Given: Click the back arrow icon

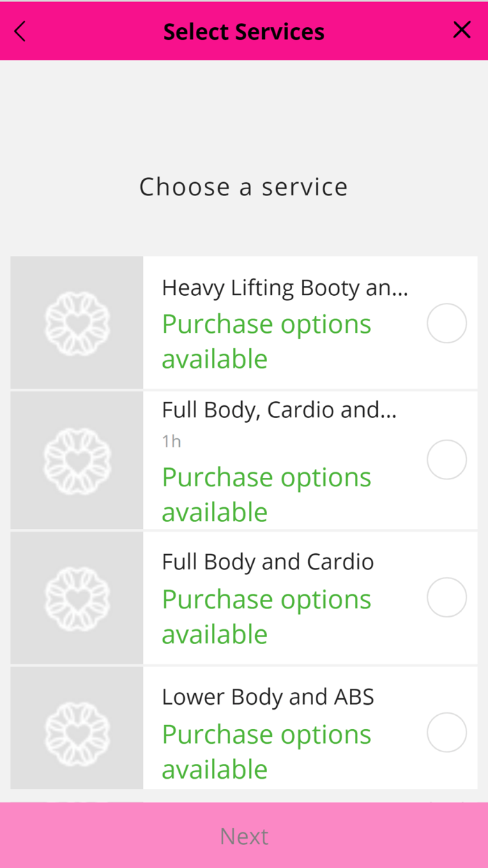Looking at the screenshot, I should [x=19, y=31].
